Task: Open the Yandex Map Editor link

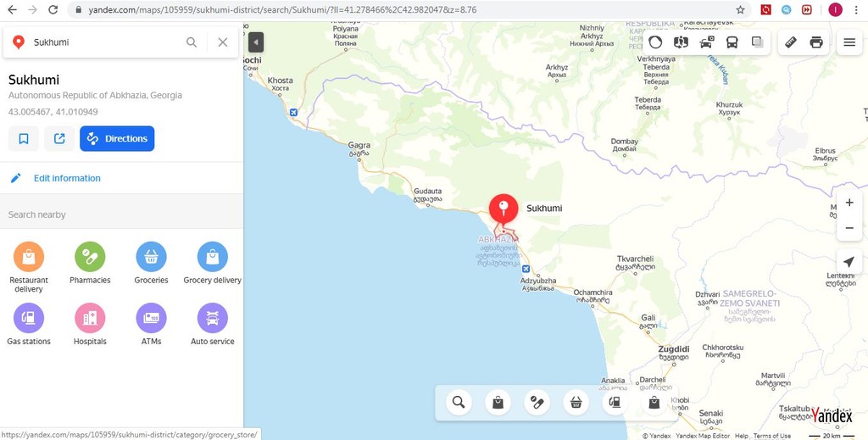Action: 703,436
